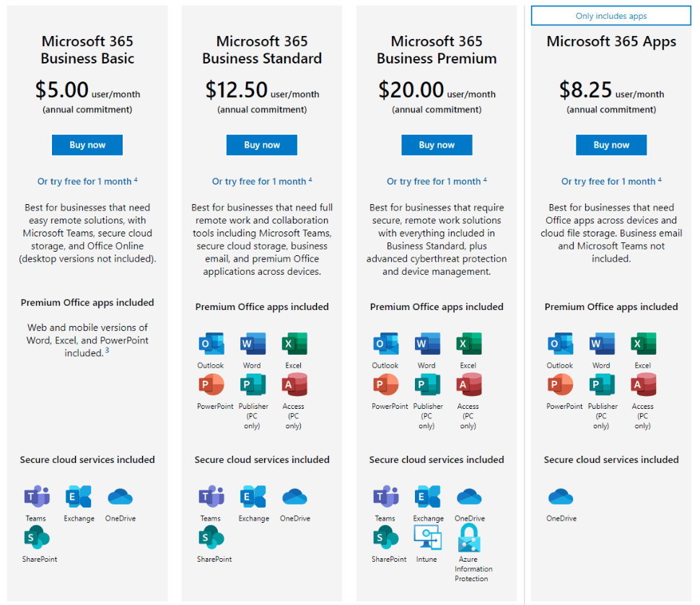The width and height of the screenshot is (700, 605).
Task: Click Buy now for Business Premium
Action: [x=437, y=145]
